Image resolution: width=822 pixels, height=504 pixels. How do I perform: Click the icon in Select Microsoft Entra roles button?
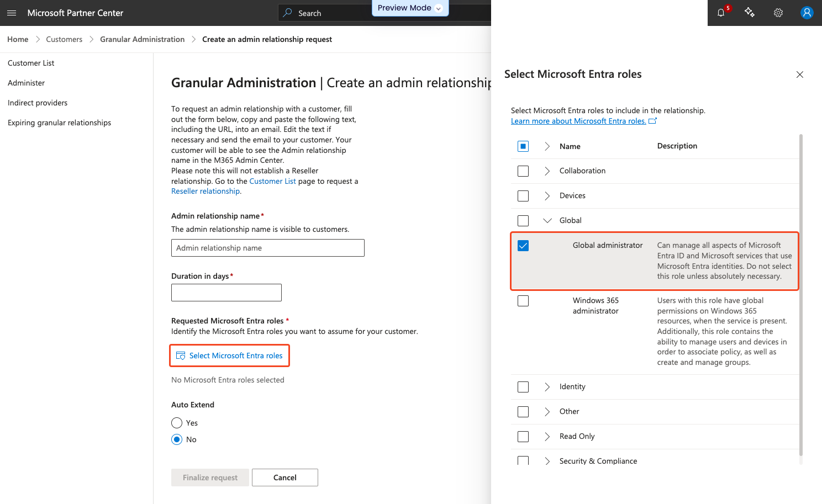(x=181, y=356)
